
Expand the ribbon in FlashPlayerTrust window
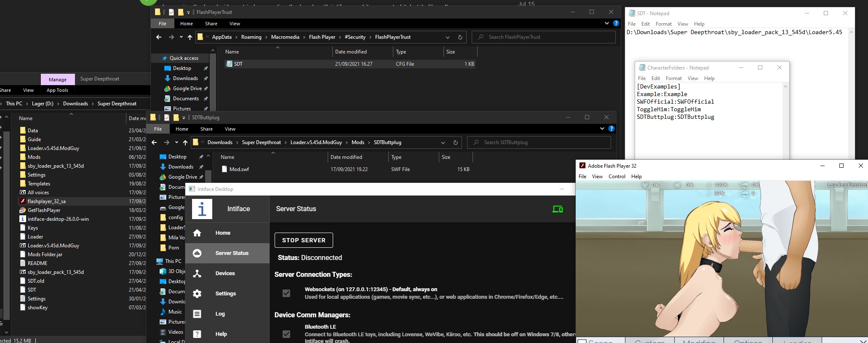(x=606, y=24)
